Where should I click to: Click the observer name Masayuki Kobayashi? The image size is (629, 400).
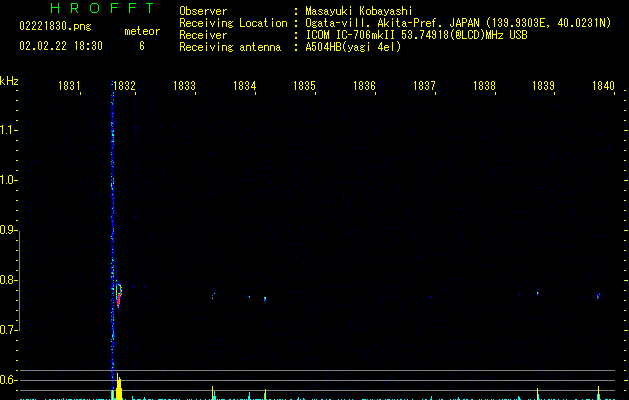[359, 11]
